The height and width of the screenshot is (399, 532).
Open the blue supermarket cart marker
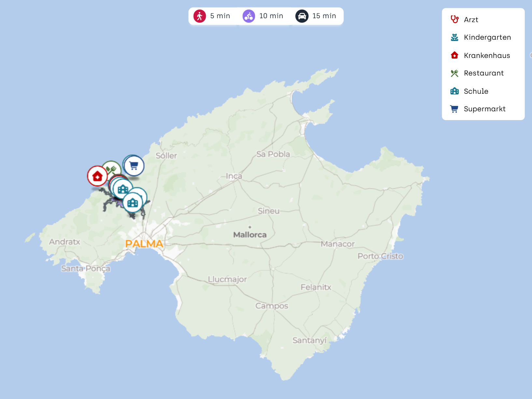tap(134, 166)
